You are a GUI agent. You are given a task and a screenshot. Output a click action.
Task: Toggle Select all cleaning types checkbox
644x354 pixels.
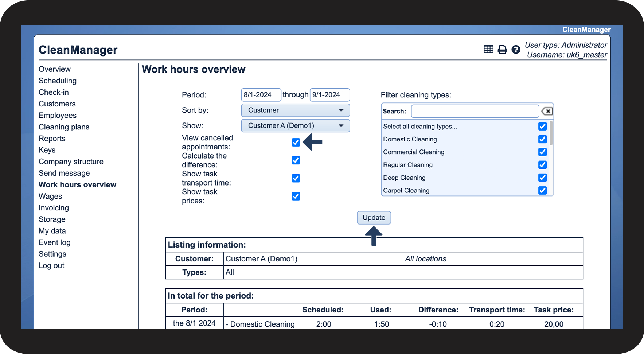(x=542, y=127)
